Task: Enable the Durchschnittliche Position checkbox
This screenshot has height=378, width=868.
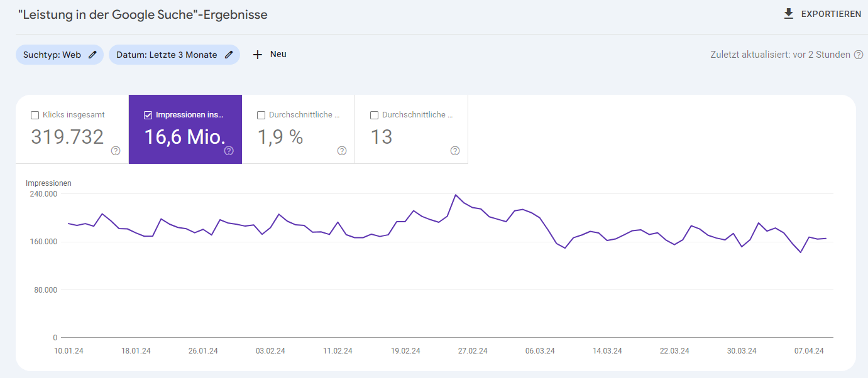Action: 374,114
